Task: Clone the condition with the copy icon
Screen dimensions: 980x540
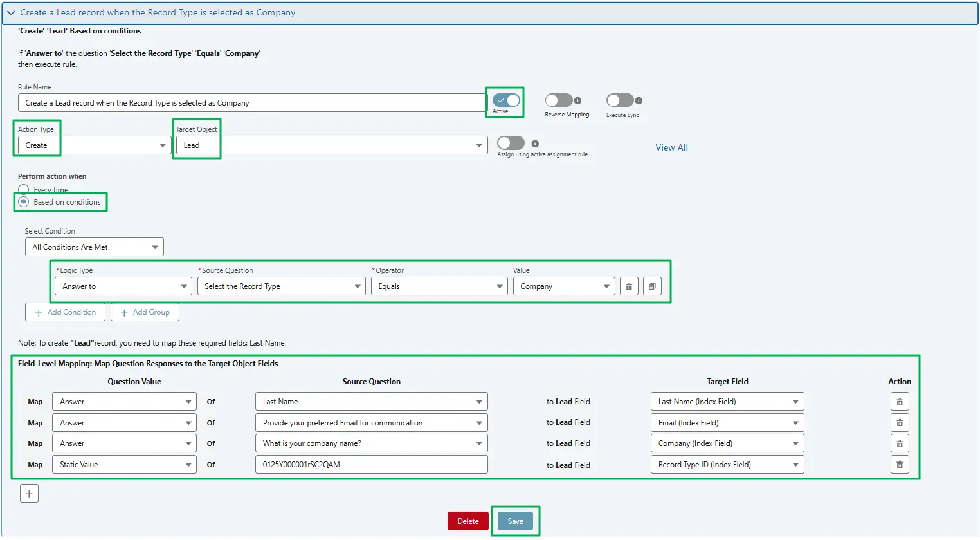Action: (x=652, y=286)
